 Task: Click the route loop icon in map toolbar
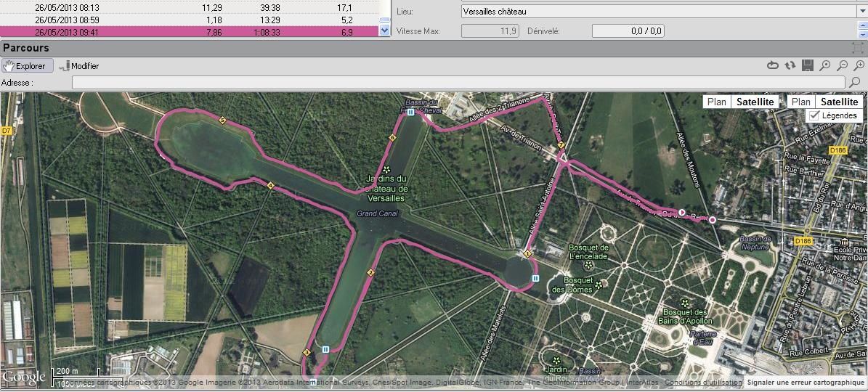773,66
